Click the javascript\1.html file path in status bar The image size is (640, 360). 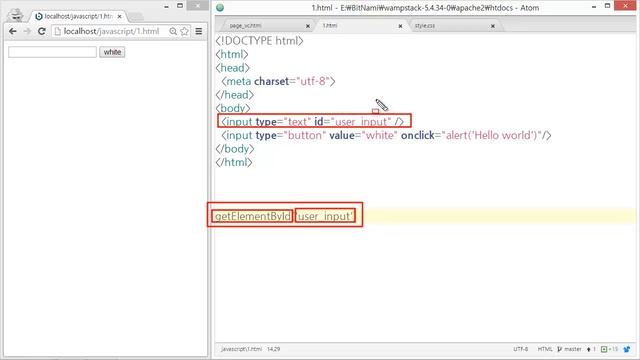click(x=241, y=349)
